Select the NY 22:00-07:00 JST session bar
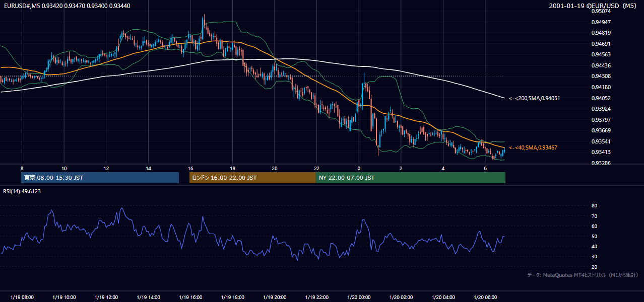644x302 pixels. click(x=411, y=178)
